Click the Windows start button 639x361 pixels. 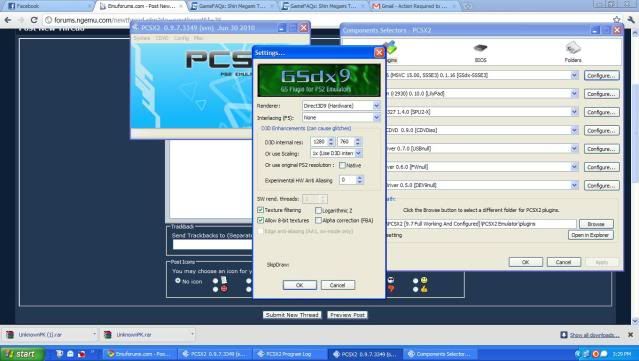[22, 354]
